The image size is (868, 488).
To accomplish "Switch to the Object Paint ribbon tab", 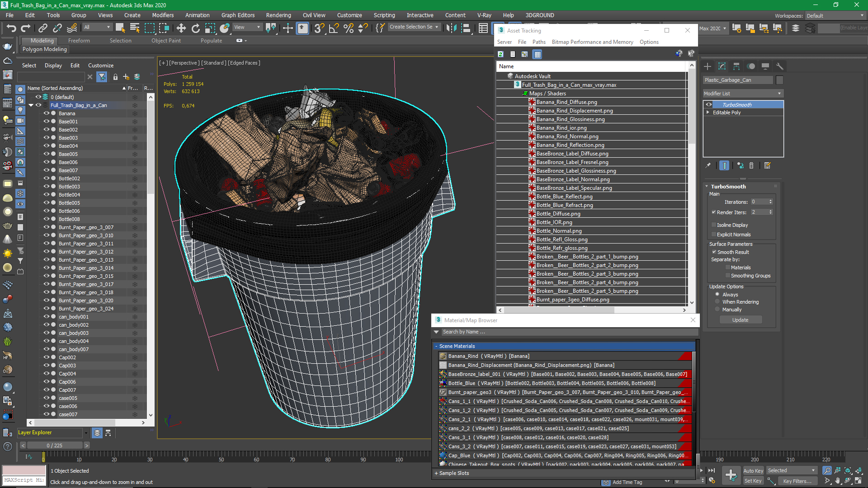I will coord(166,41).
